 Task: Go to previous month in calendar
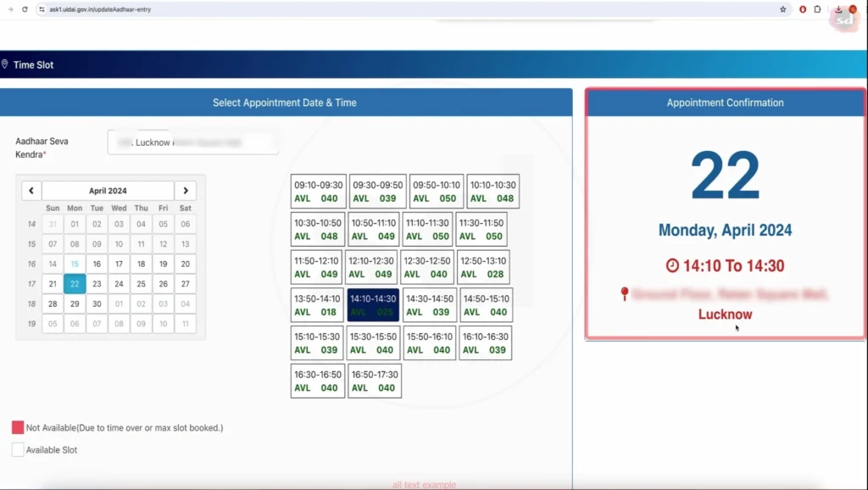[31, 191]
